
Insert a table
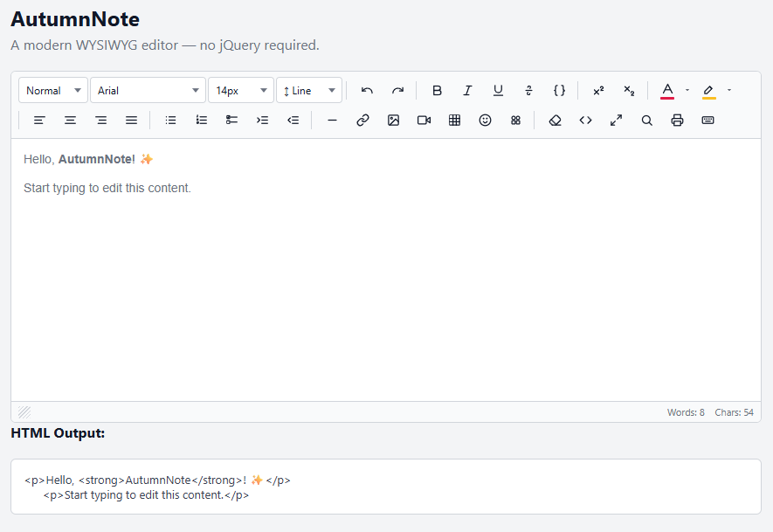(x=454, y=121)
